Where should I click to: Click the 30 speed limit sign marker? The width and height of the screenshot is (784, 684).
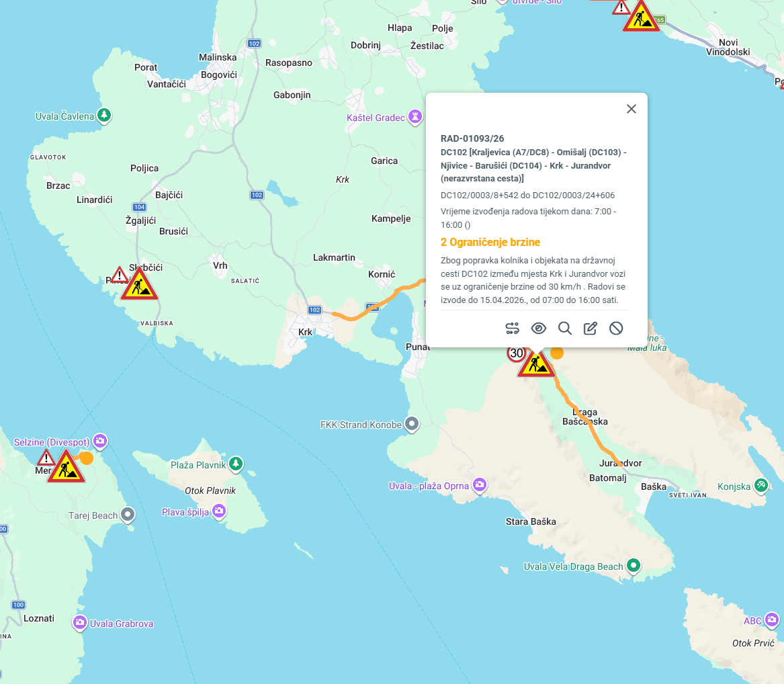click(515, 353)
